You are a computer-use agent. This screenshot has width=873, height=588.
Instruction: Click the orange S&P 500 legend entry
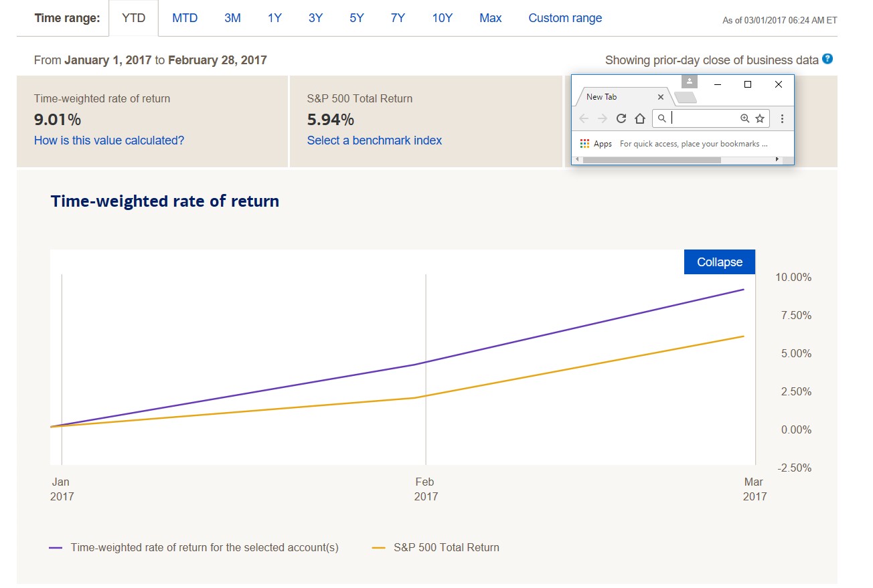pos(436,547)
